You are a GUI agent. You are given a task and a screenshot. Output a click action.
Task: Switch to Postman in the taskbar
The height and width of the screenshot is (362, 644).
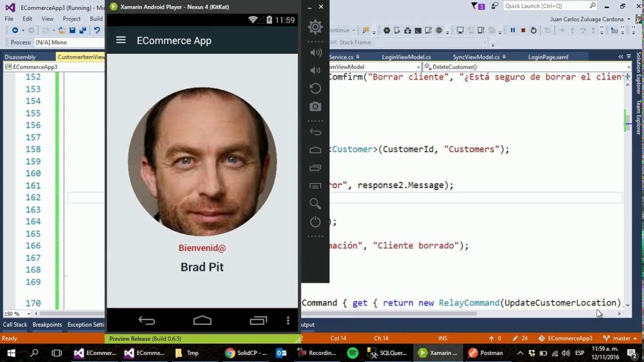pyautogui.click(x=485, y=353)
